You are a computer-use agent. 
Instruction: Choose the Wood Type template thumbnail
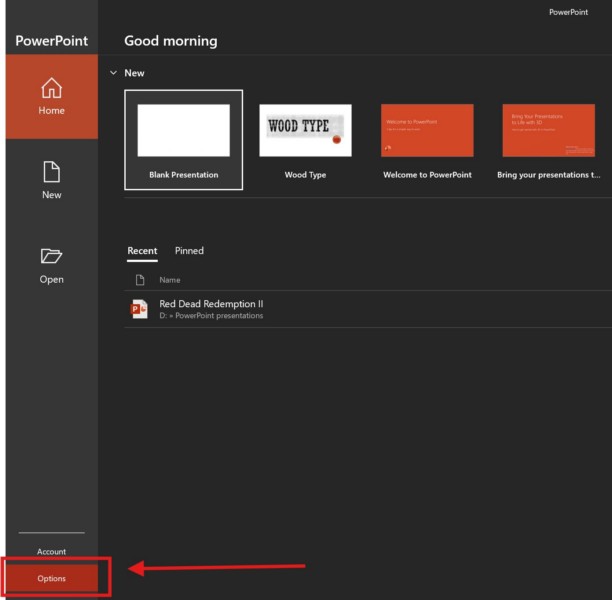point(305,131)
